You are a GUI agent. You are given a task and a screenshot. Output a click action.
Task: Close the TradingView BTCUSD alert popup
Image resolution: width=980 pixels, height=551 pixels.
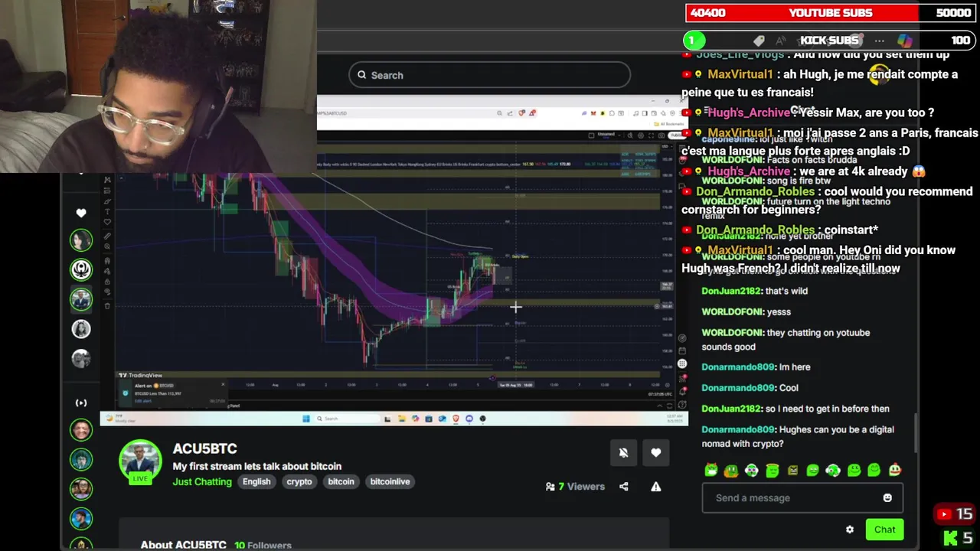coord(223,385)
